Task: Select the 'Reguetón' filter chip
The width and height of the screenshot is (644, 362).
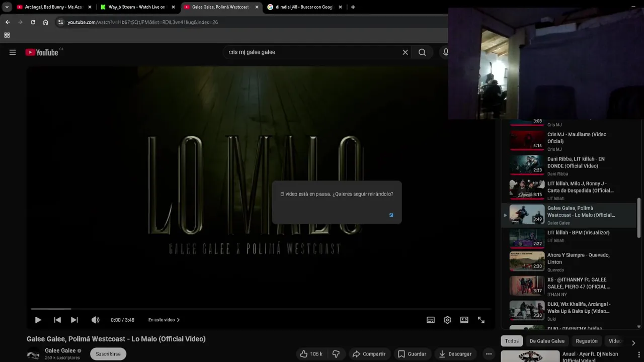Action: pos(587,341)
